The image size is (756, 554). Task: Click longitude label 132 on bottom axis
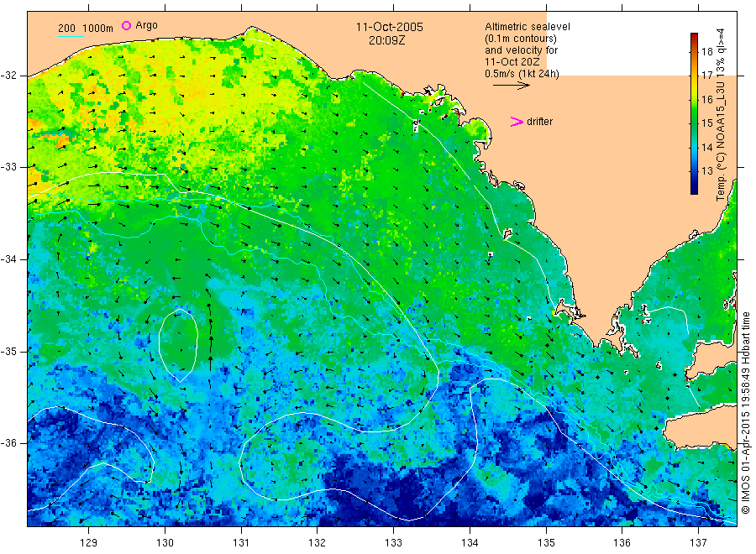click(x=318, y=543)
